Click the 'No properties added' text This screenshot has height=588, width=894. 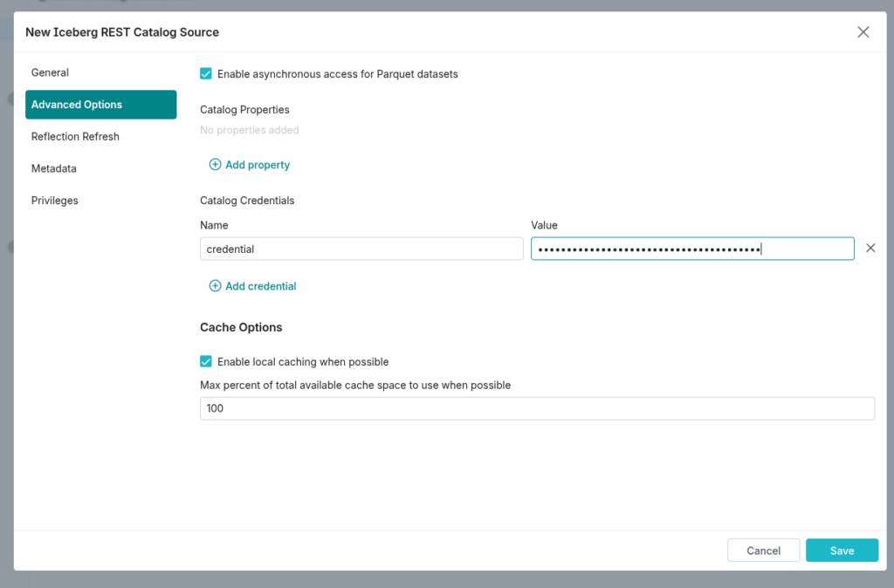point(249,130)
